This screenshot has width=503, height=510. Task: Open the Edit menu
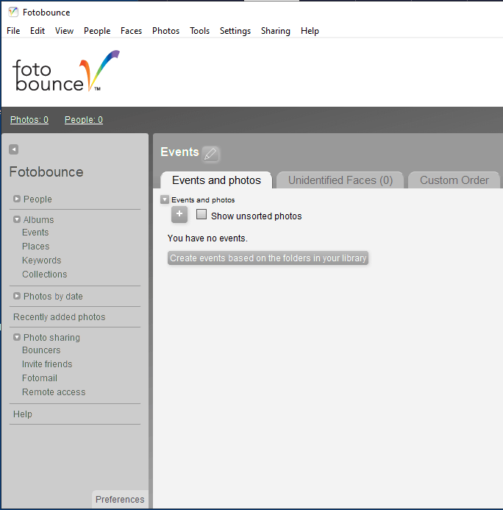tap(37, 31)
